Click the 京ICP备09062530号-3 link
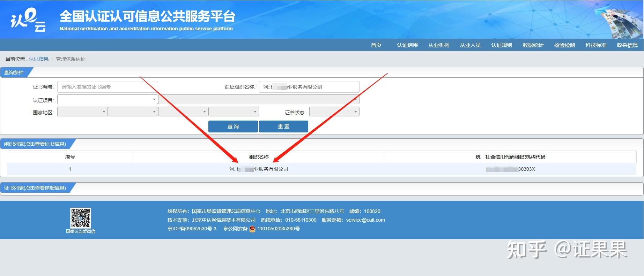644x276 pixels. tap(192, 229)
